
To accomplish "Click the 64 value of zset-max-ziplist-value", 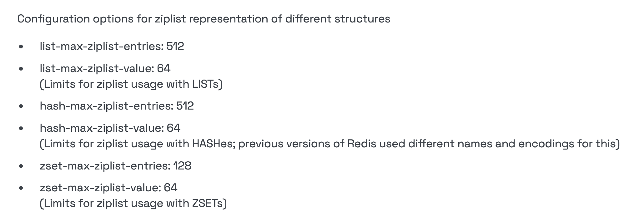I will pyautogui.click(x=170, y=188).
